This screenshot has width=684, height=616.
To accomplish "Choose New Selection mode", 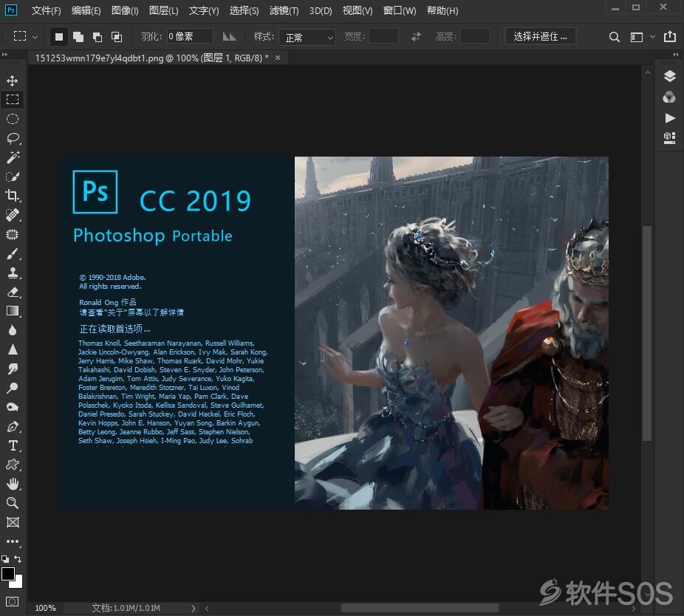I will point(59,37).
